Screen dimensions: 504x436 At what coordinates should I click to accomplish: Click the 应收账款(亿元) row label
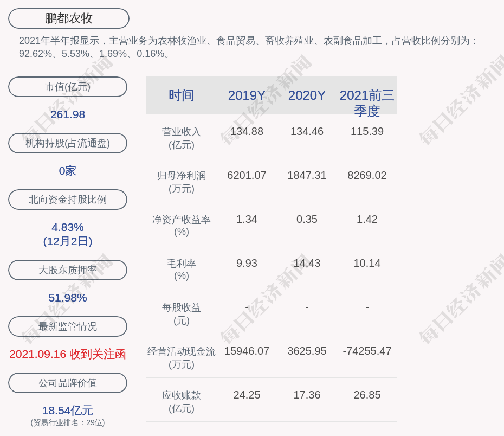click(x=182, y=402)
